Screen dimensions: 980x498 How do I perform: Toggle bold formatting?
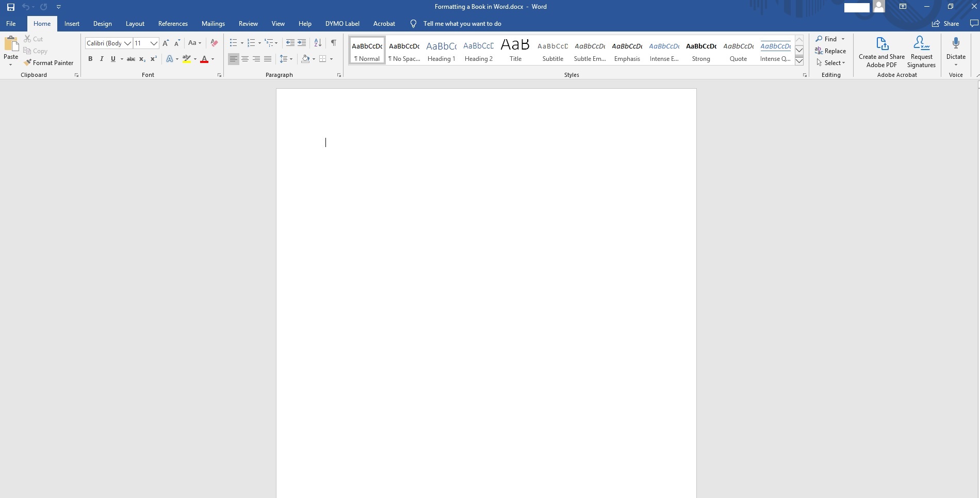click(90, 59)
